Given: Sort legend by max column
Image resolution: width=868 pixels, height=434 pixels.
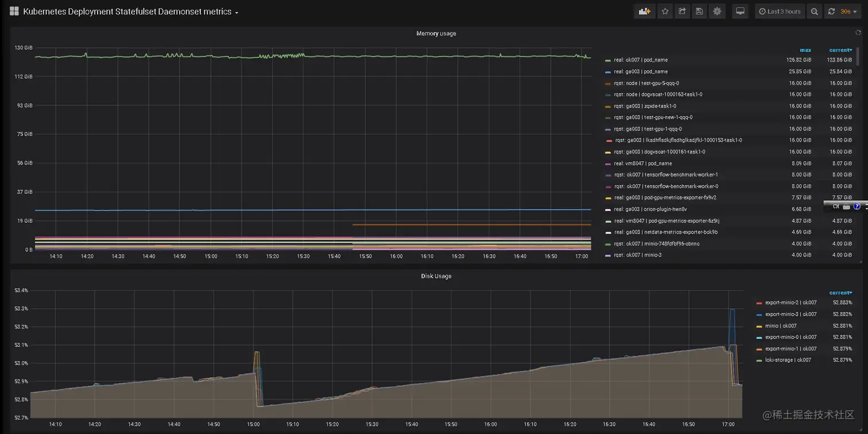Looking at the screenshot, I should [805, 50].
